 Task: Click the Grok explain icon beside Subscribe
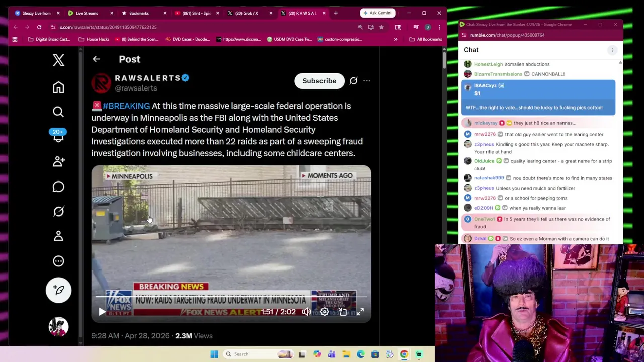(x=353, y=81)
